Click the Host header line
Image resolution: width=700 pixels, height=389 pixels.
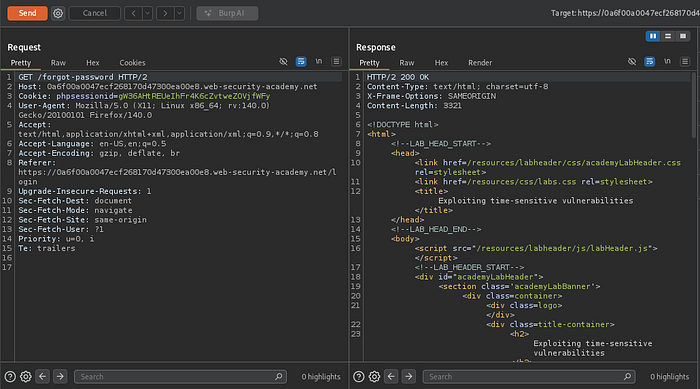(167, 86)
